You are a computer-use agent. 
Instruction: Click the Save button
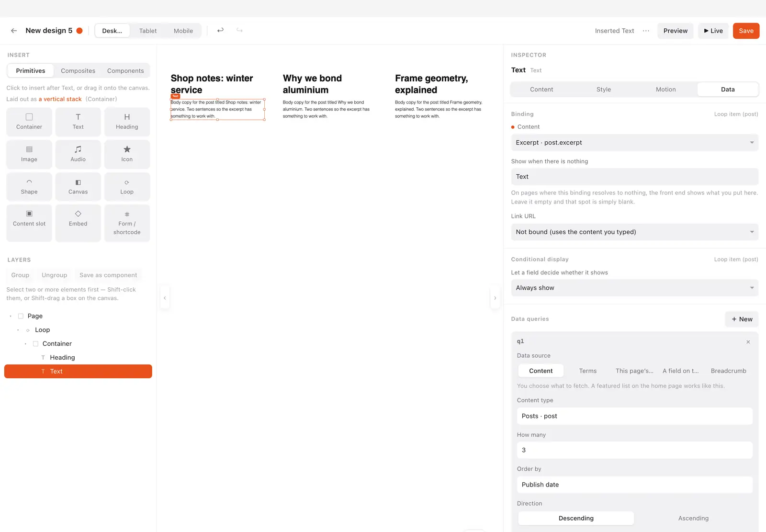click(746, 31)
